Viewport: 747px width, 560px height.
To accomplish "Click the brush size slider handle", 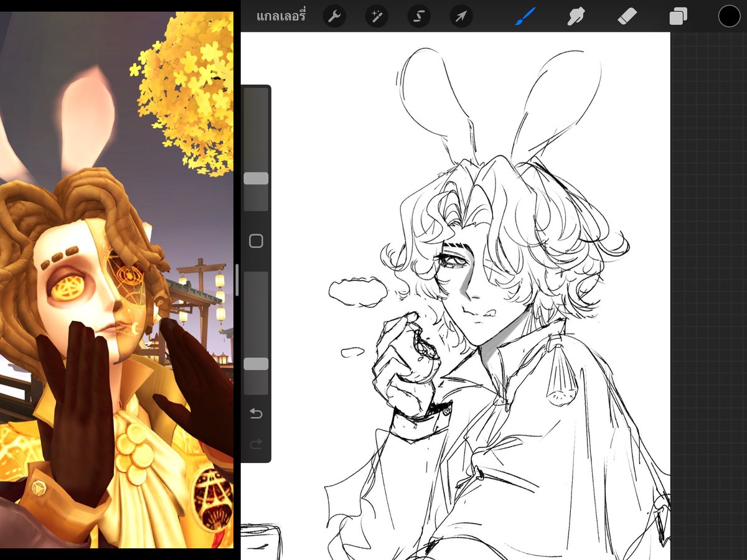I will 256,179.
